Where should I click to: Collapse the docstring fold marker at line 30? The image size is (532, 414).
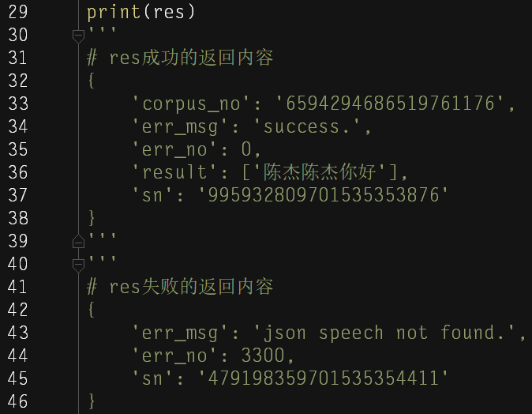click(78, 36)
